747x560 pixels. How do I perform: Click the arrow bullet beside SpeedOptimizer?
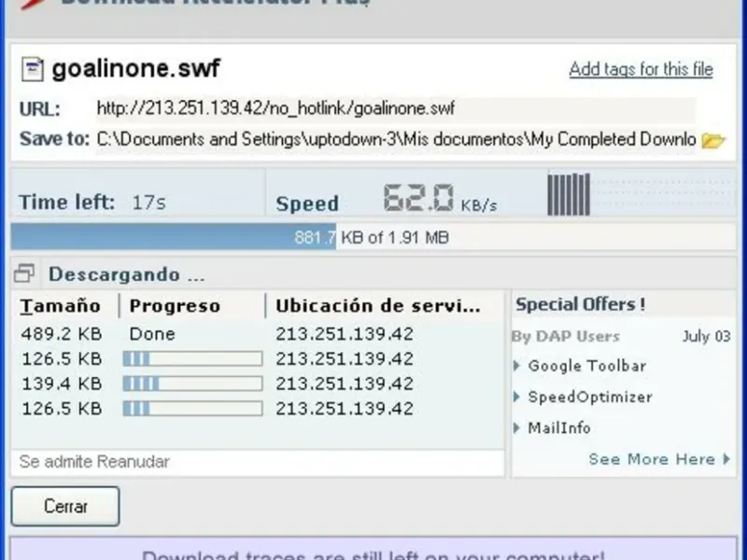[518, 397]
